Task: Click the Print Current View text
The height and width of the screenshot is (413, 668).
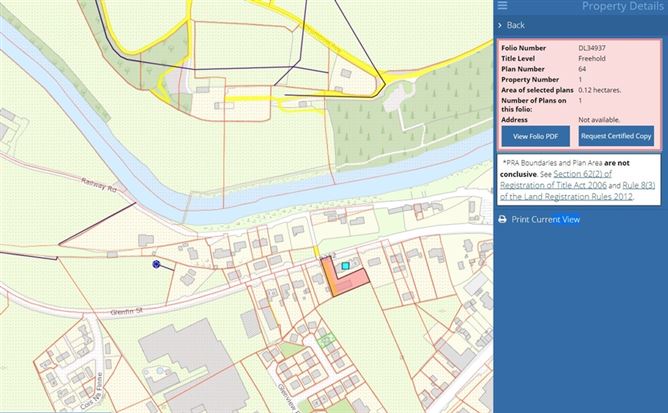Action: point(545,219)
